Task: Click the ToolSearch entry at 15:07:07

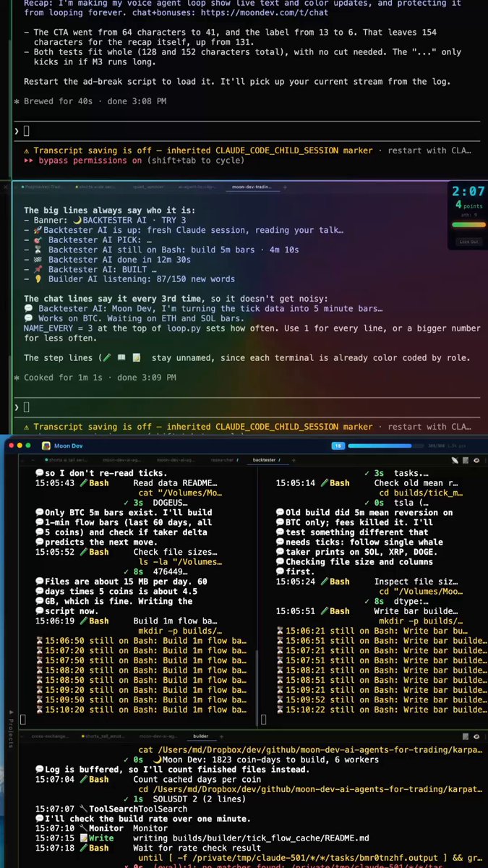Action: 111,809
